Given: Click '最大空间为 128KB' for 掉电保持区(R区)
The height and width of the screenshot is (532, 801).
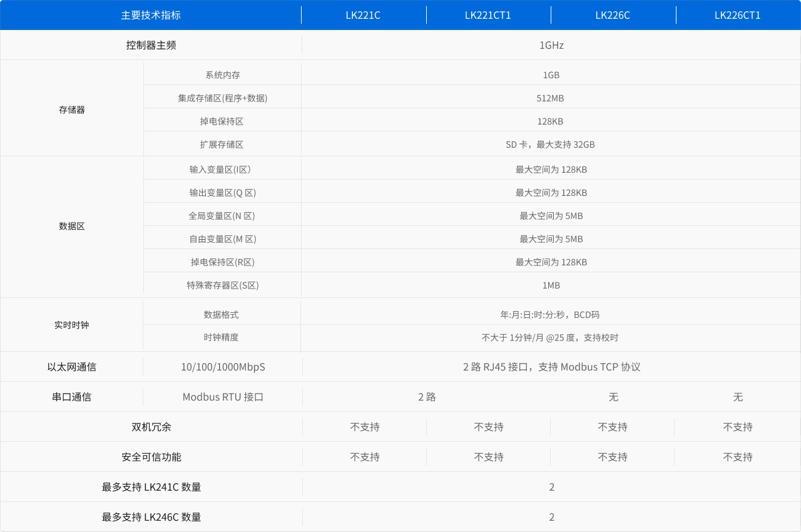Looking at the screenshot, I should click(x=551, y=262).
